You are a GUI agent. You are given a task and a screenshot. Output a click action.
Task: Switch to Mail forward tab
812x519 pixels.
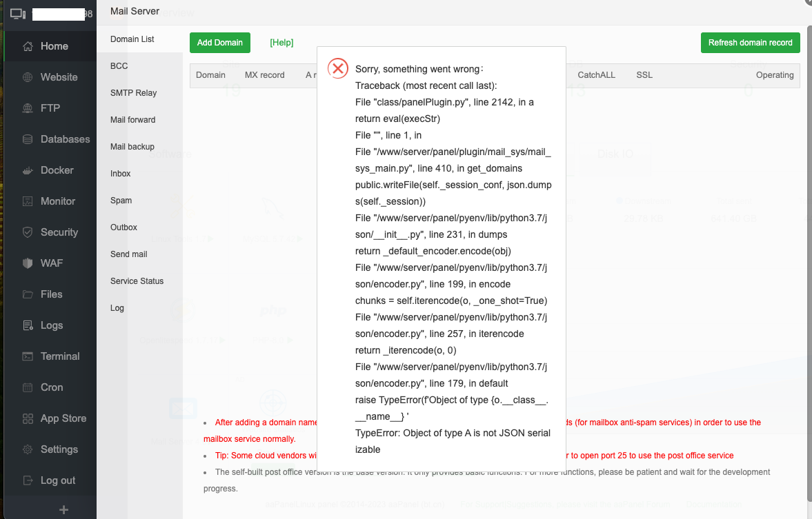132,120
